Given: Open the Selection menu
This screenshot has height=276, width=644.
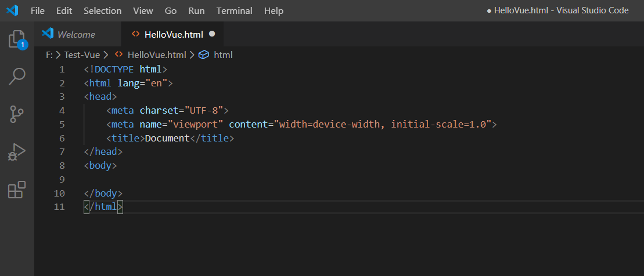Looking at the screenshot, I should [103, 10].
